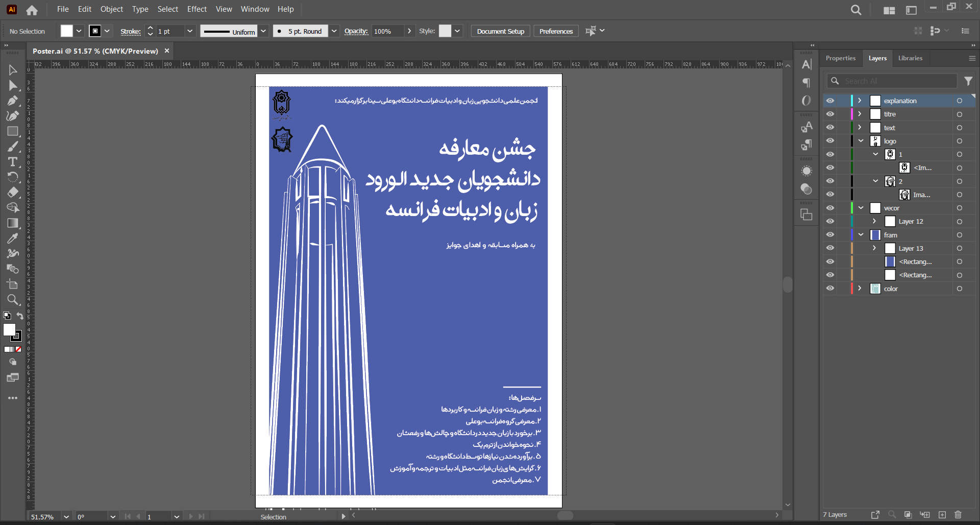980x525 pixels.
Task: Select the Eyedropper tool
Action: pos(13,238)
